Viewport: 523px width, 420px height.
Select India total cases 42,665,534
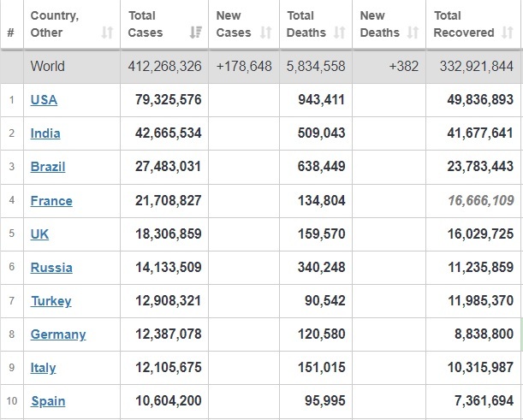169,133
